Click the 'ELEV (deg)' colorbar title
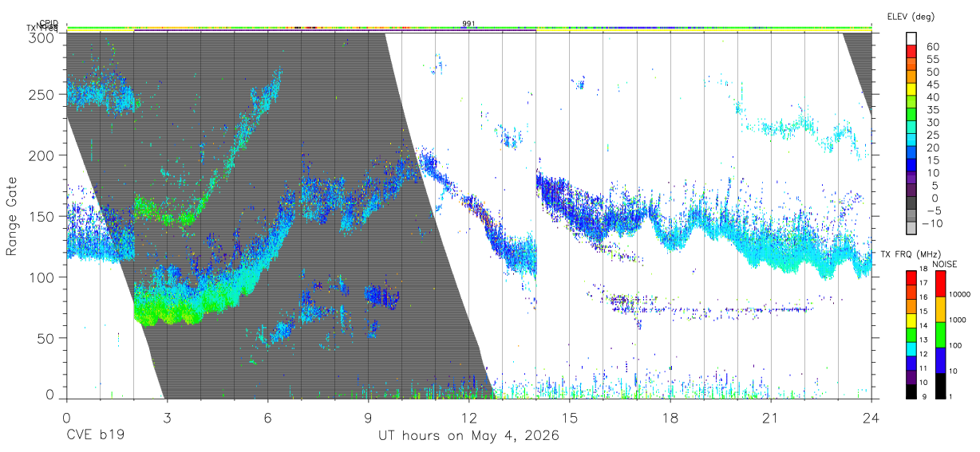Viewport: 980px width, 452px height. pos(911,17)
